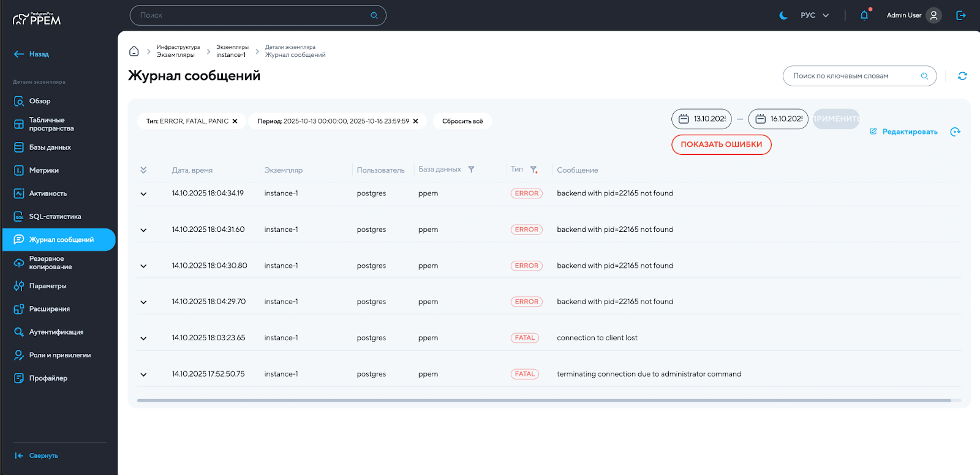Click ERROR badge in 18:04:34.19 row
Image resolution: width=980 pixels, height=475 pixels.
click(527, 193)
